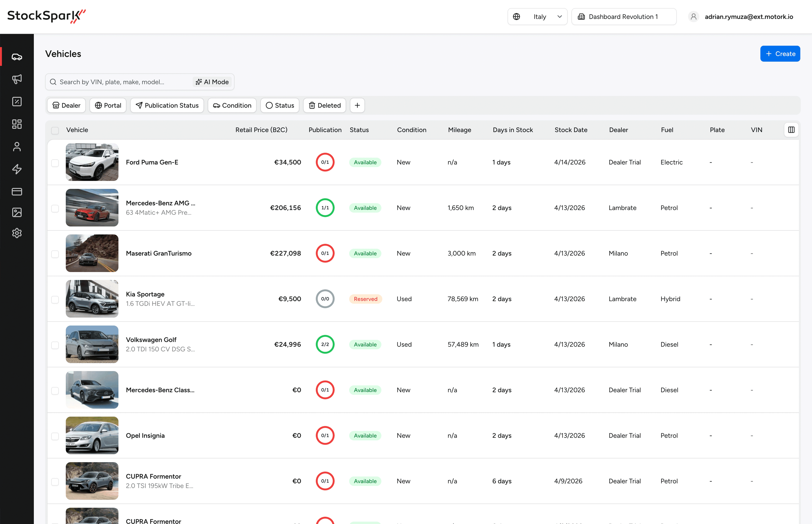
Task: Open the image gallery sidebar icon
Action: (x=17, y=212)
